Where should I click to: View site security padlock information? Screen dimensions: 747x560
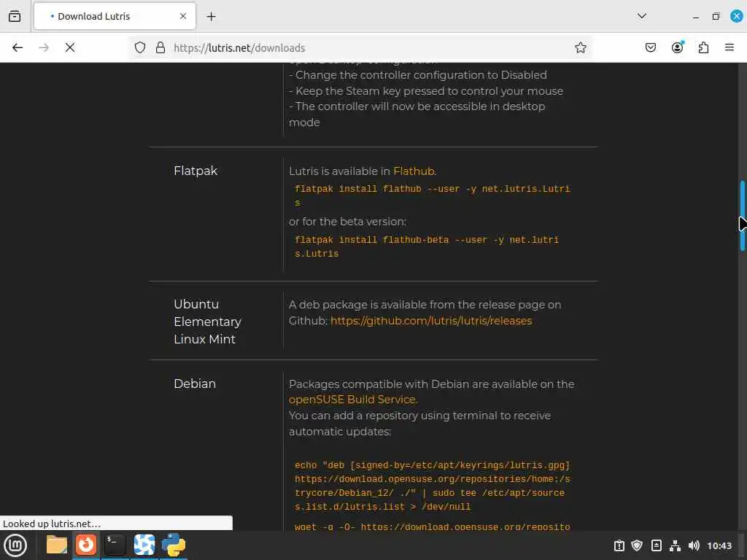pos(160,47)
